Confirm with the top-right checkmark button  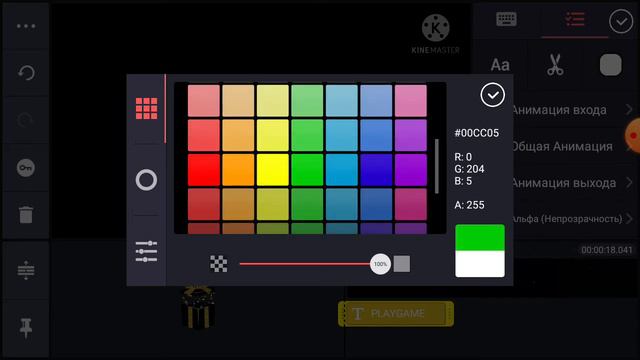[x=621, y=21]
